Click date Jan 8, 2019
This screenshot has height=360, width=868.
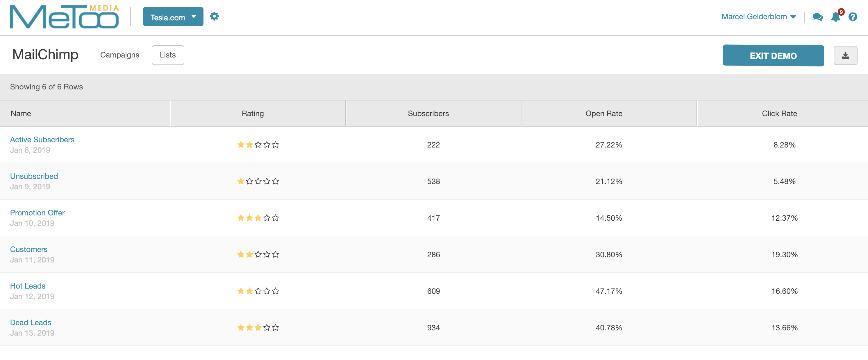click(30, 150)
